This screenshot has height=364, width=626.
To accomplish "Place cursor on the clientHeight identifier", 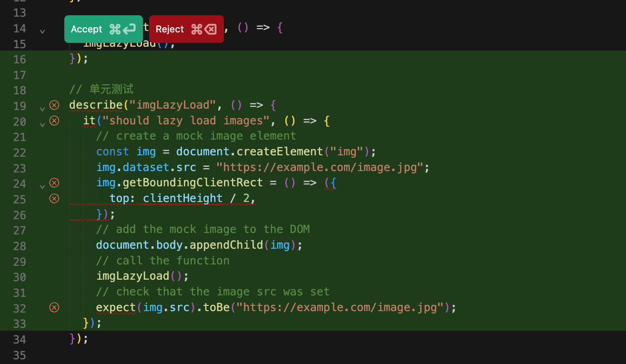I will (x=182, y=198).
